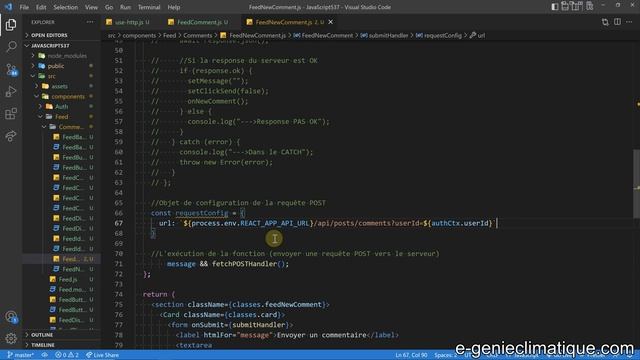Click the eye icon in status bar
The width and height of the screenshot is (640, 360).
click(x=44, y=355)
